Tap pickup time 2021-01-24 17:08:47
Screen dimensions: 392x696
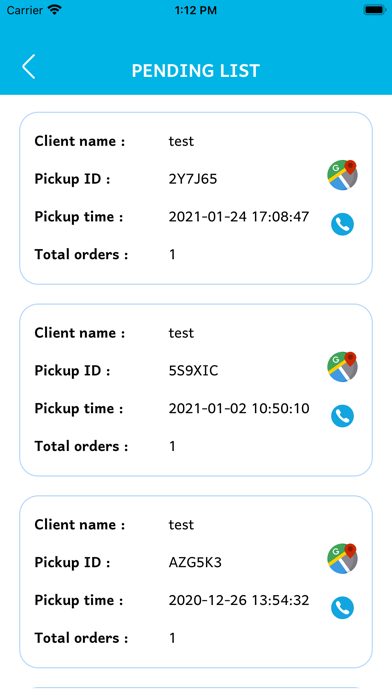(x=239, y=217)
